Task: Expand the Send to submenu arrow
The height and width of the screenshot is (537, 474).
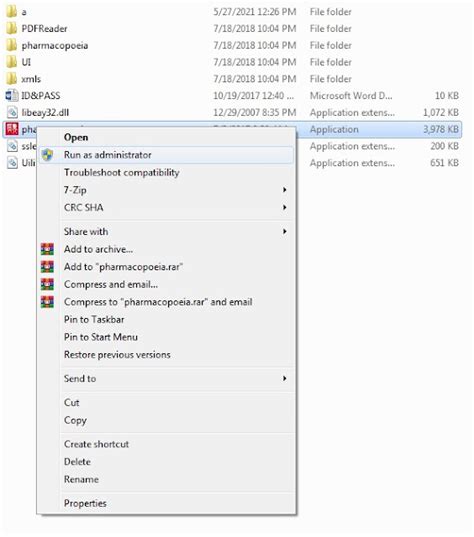Action: tap(285, 378)
